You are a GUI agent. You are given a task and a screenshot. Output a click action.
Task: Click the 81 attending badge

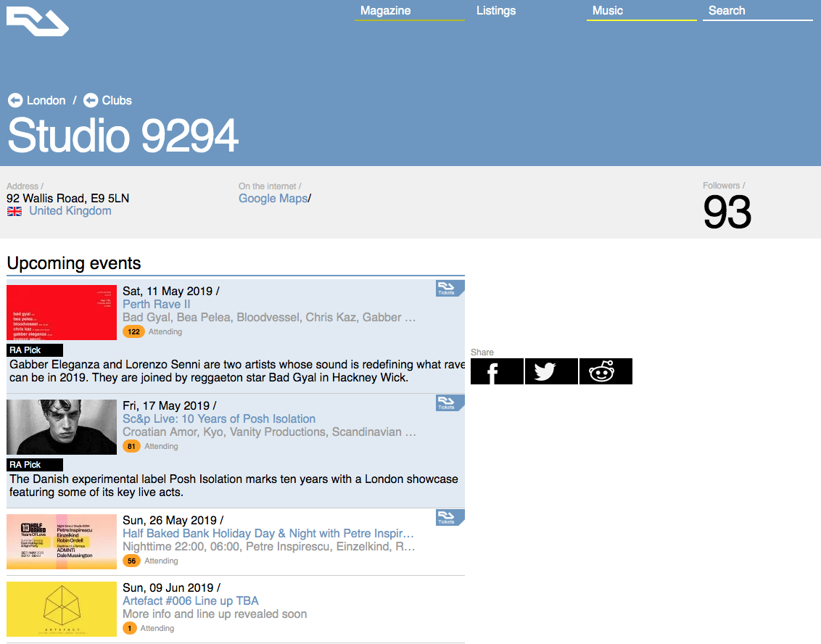tap(131, 447)
